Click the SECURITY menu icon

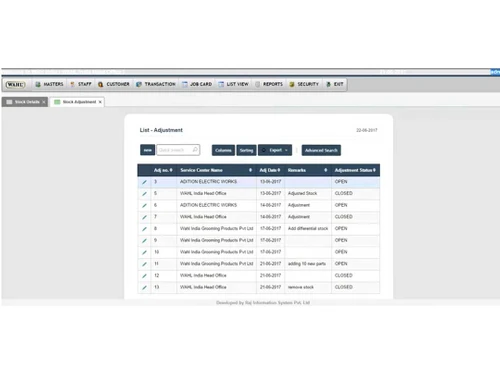coord(292,84)
